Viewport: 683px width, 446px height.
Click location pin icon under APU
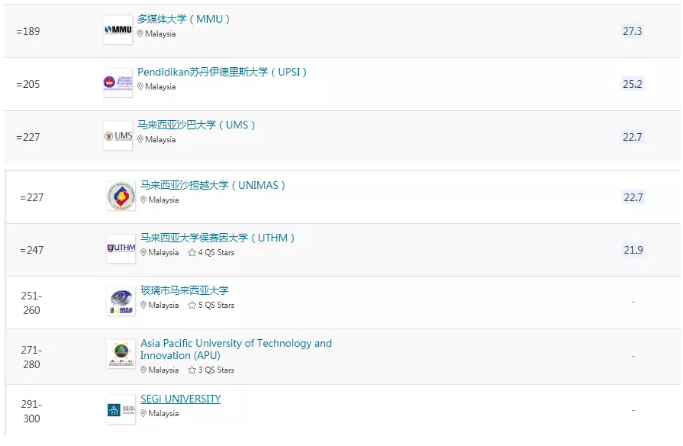coord(143,370)
